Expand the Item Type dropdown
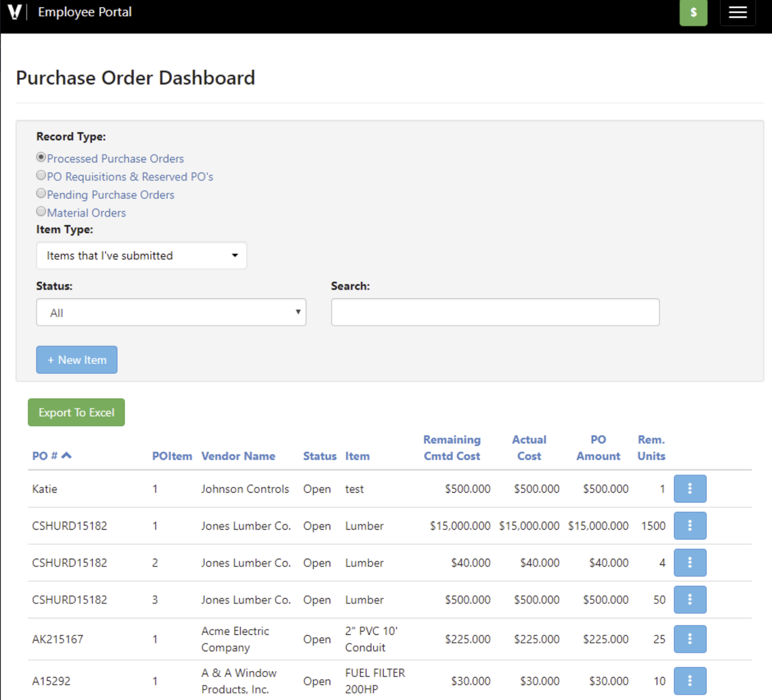 pos(141,256)
